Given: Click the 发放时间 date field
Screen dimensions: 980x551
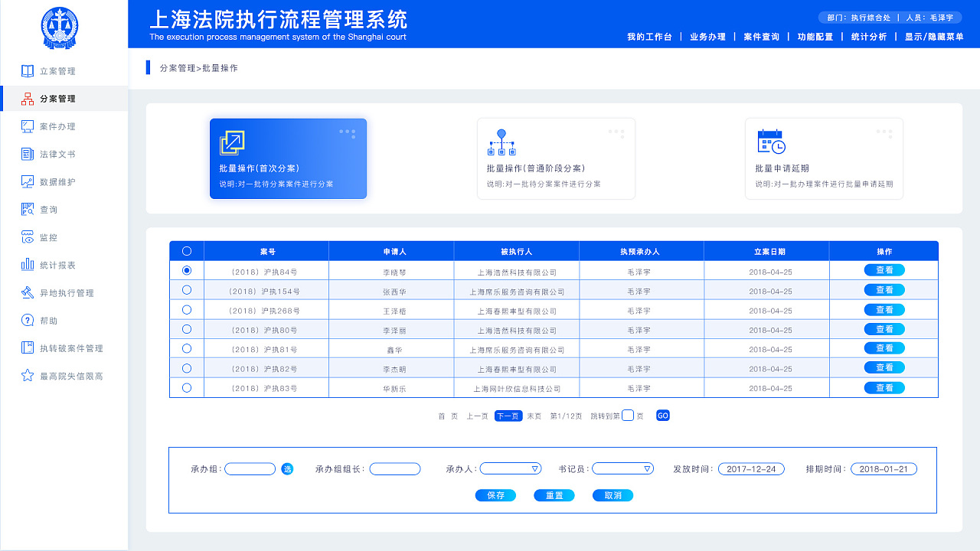Looking at the screenshot, I should click(751, 468).
